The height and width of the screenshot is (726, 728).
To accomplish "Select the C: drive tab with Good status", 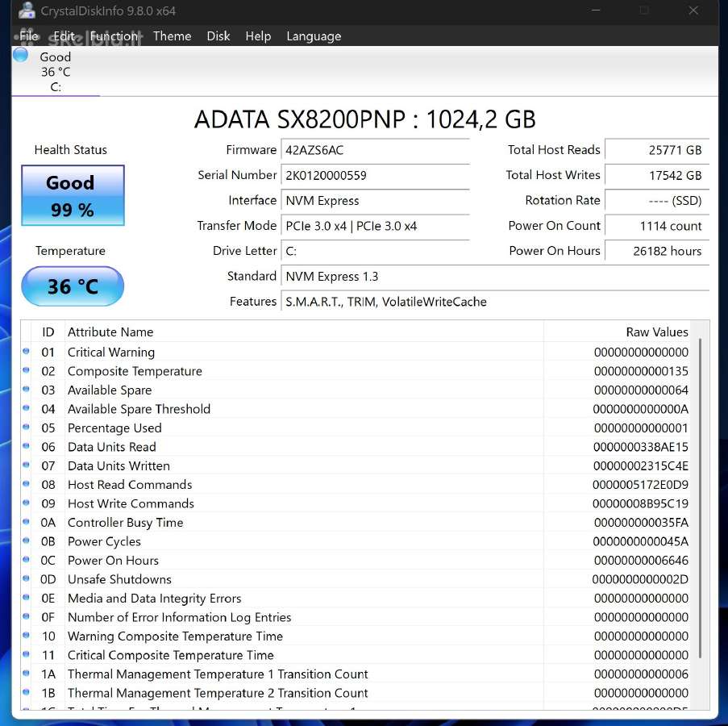I will coord(56,72).
